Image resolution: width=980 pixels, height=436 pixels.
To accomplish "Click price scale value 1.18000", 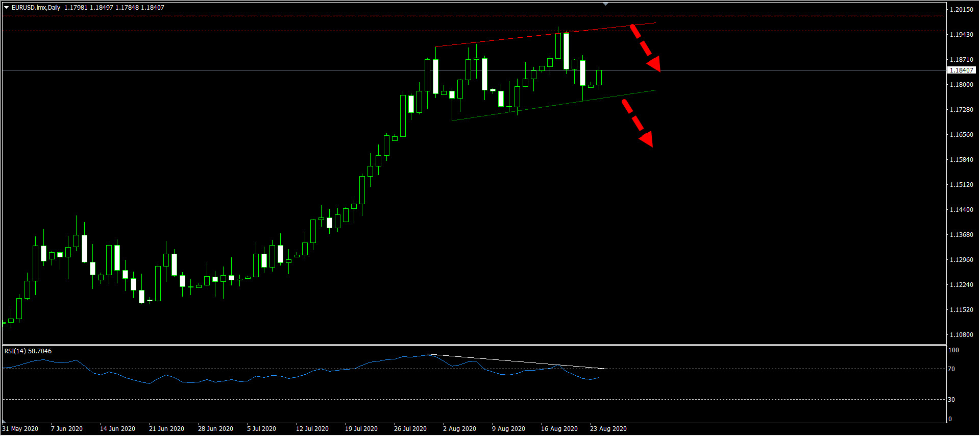I will coord(962,85).
